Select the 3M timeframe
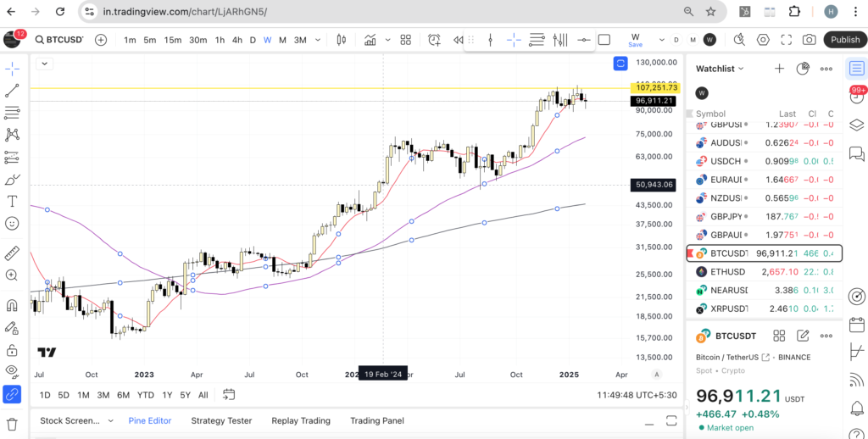 coord(300,40)
